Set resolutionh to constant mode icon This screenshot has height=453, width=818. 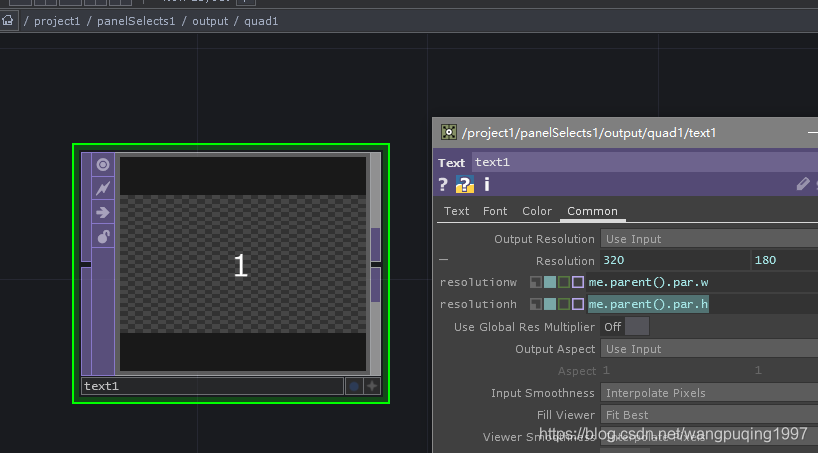coord(536,304)
